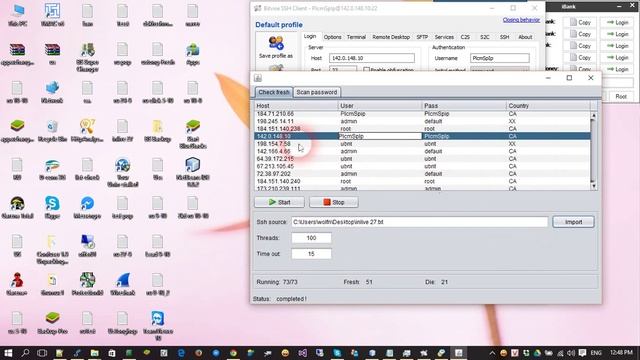The height and width of the screenshot is (360, 640).
Task: Open Task View from the taskbar
Action: [42, 353]
